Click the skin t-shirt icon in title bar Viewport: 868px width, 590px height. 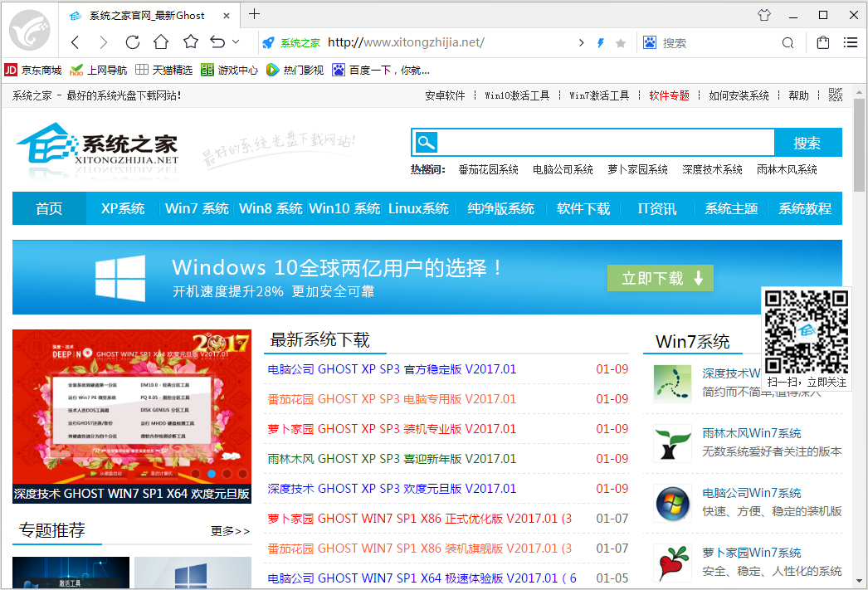pos(764,15)
